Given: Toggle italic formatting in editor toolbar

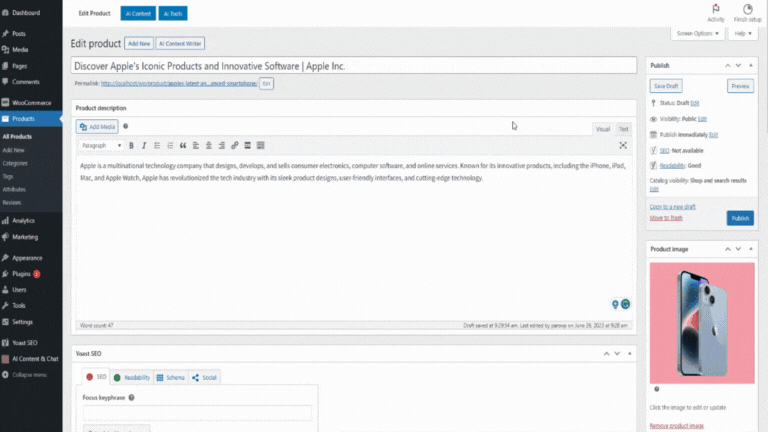Looking at the screenshot, I should click(144, 145).
